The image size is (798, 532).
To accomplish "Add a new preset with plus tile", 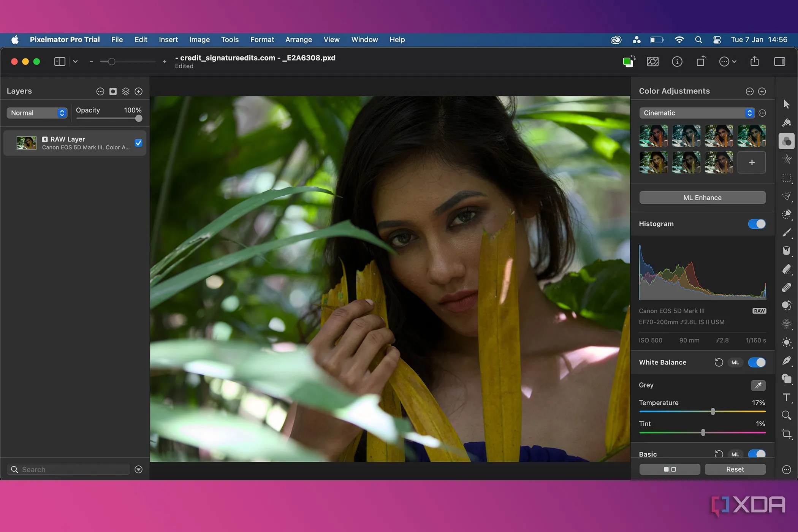I will tap(752, 162).
